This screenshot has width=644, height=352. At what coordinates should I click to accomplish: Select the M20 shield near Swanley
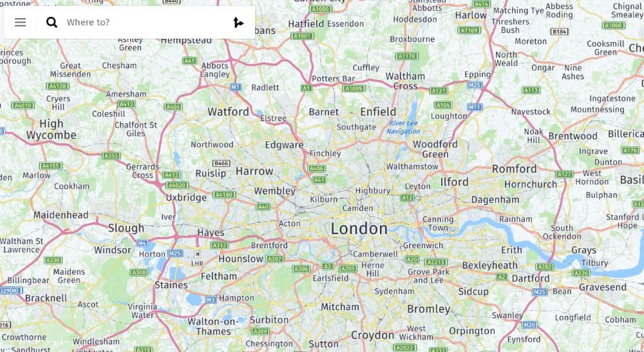[x=529, y=325]
